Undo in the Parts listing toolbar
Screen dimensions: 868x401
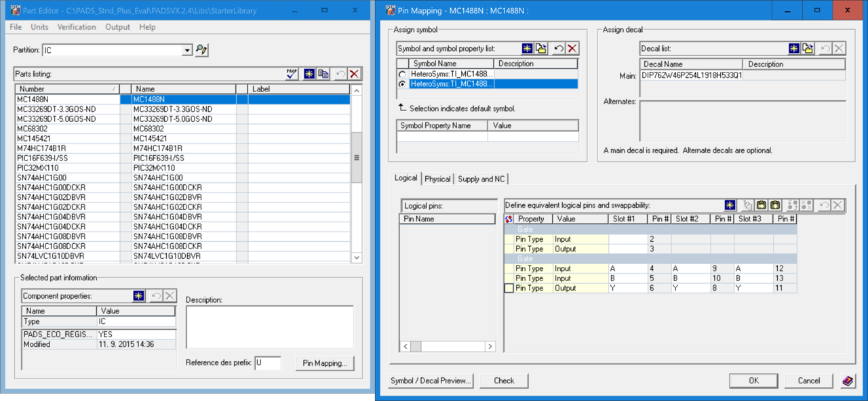click(x=340, y=74)
